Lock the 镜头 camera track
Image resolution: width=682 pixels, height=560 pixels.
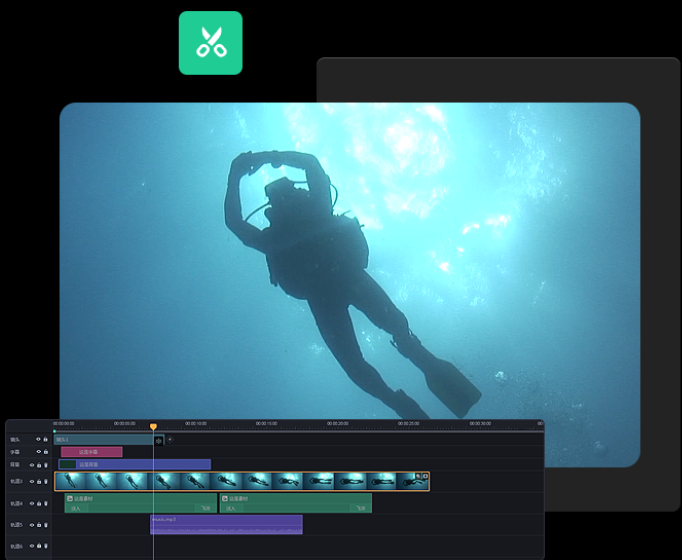45,439
